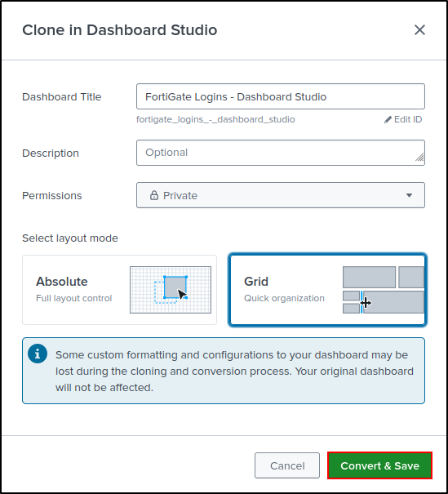Click the Absolute layout preview illustration

171,290
